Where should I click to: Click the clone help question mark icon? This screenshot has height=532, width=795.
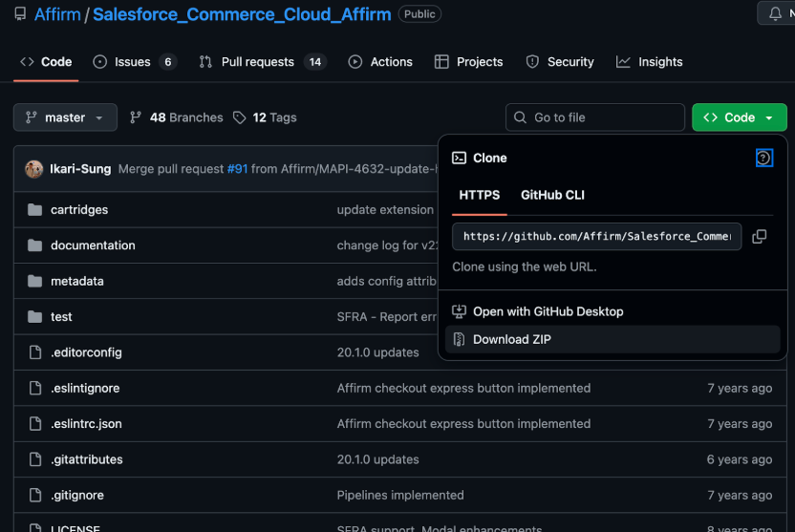[763, 159]
